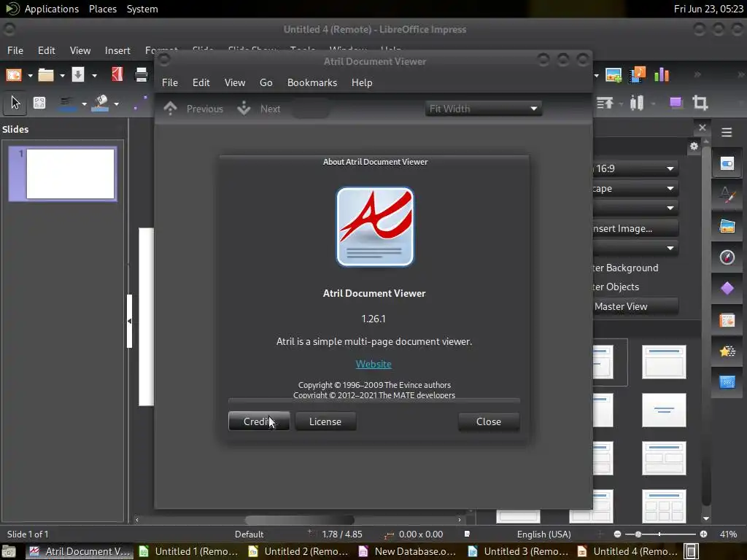Open the Places menu in top panel
The height and width of the screenshot is (560, 747).
(x=102, y=9)
